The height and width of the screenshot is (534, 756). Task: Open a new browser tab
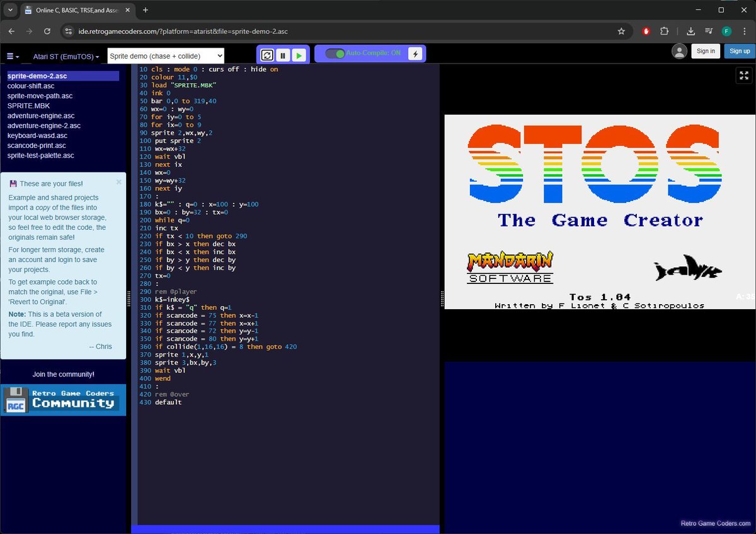pos(146,10)
